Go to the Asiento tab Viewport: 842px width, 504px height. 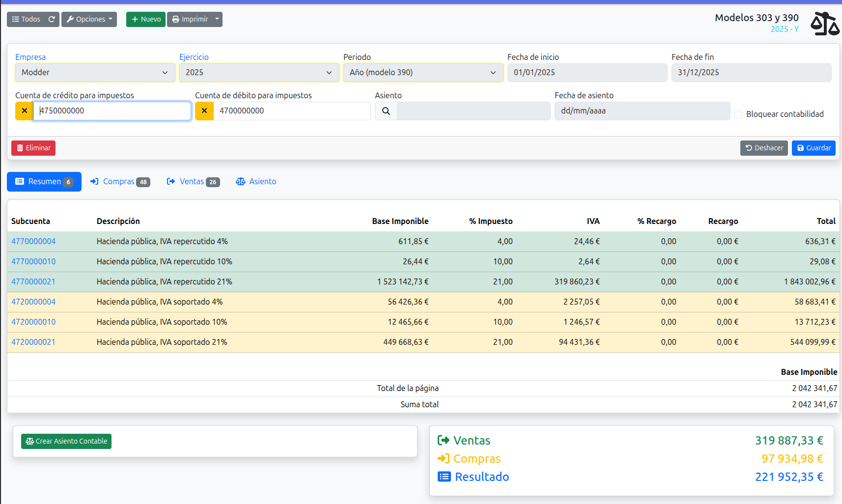256,182
